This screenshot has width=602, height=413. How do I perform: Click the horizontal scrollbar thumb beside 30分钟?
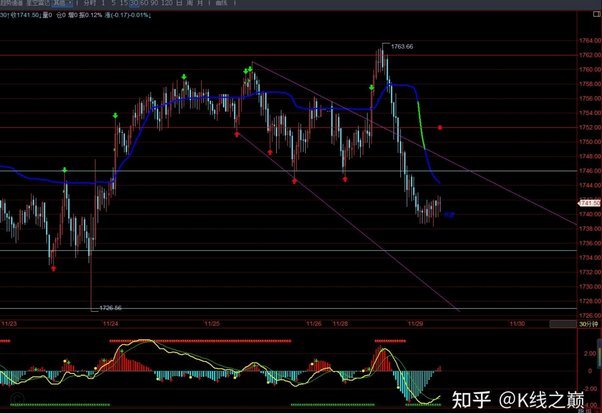pos(563,324)
